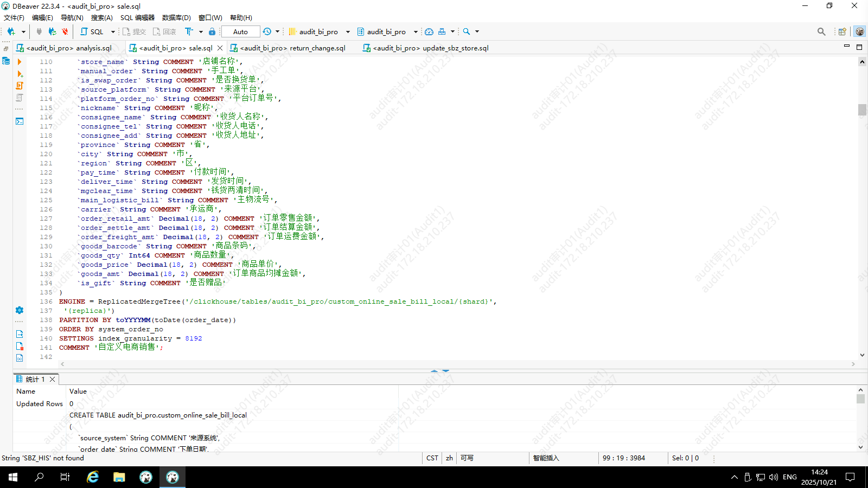
Task: Open the dashboard gauge icon in toolbar
Action: pyautogui.click(x=429, y=31)
